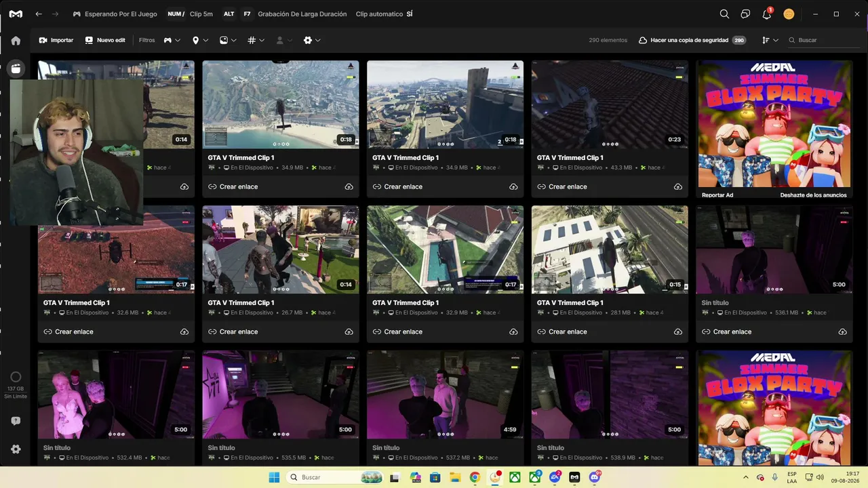Open the 0:23 GTA V clip thumbnail
This screenshot has height=488, width=868.
click(610, 104)
